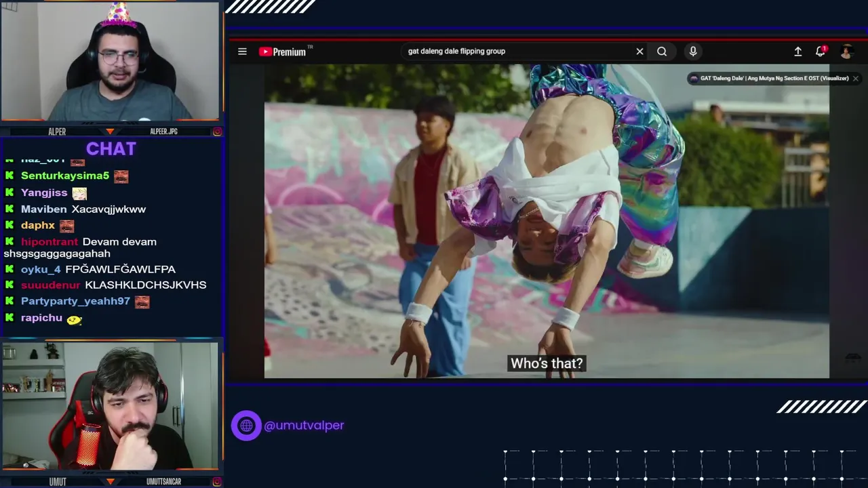
Task: Click the Kick badge beside Yangjiss
Action: 9,192
